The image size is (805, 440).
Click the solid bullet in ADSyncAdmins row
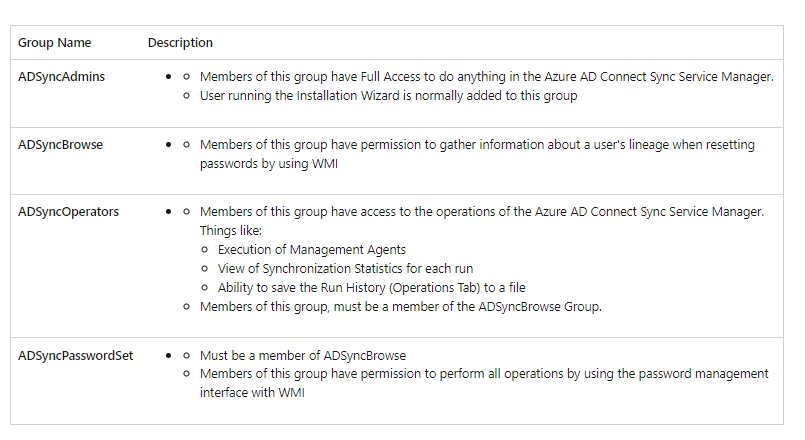click(x=168, y=77)
